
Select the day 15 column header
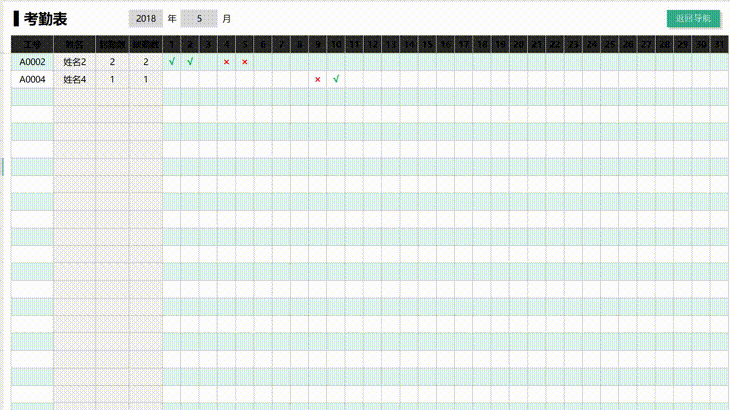click(x=427, y=45)
